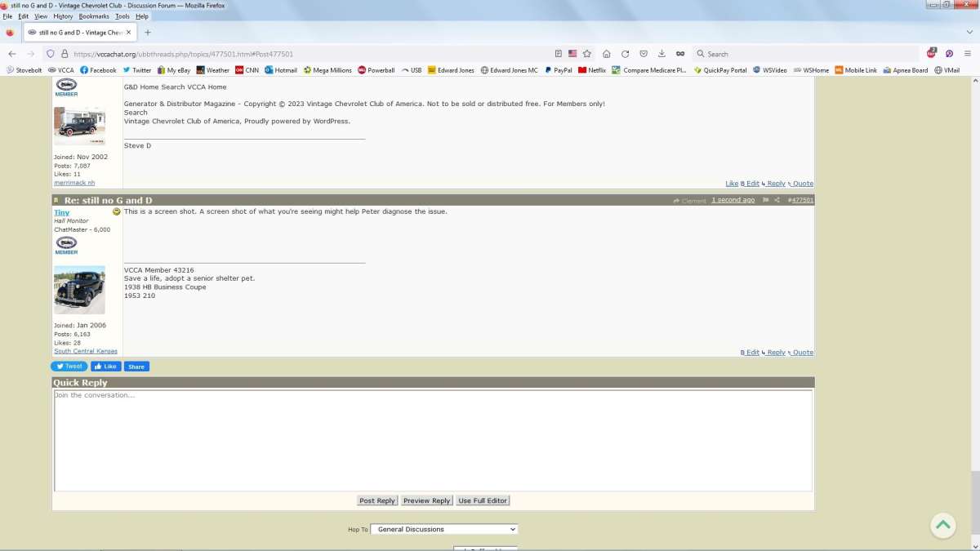Expand the Hop To forum dropdown
The width and height of the screenshot is (980, 551).
[444, 529]
